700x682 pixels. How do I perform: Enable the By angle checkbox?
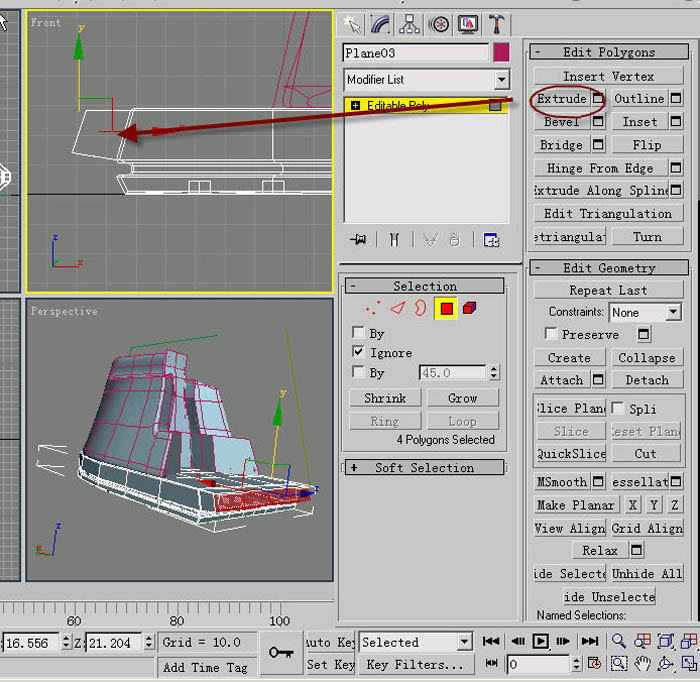[358, 372]
